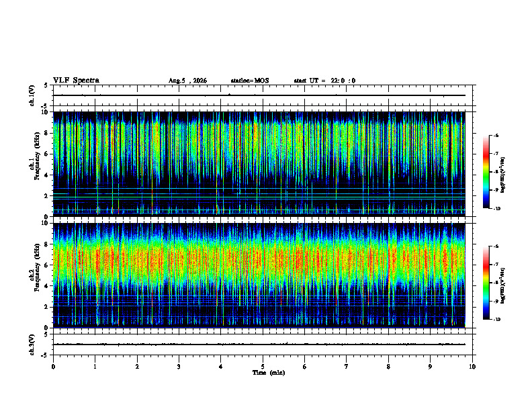Click the "2" kHz tick on ch.2 frequency axis
This screenshot has height=411, width=532.
click(x=46, y=307)
